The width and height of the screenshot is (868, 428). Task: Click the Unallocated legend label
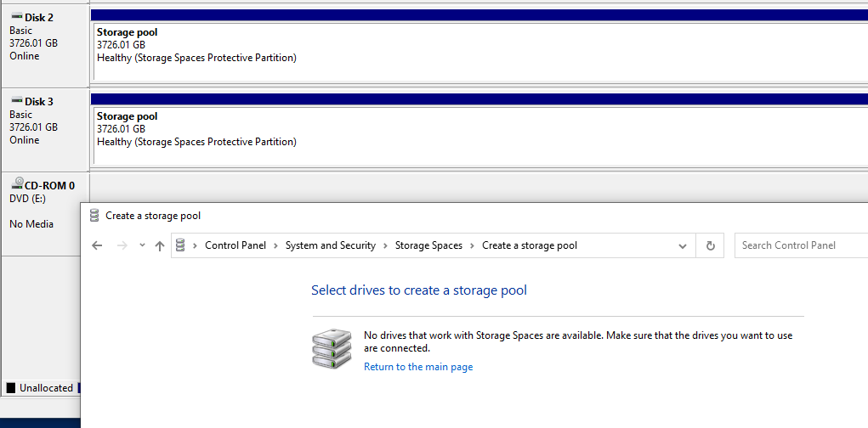pyautogui.click(x=46, y=388)
